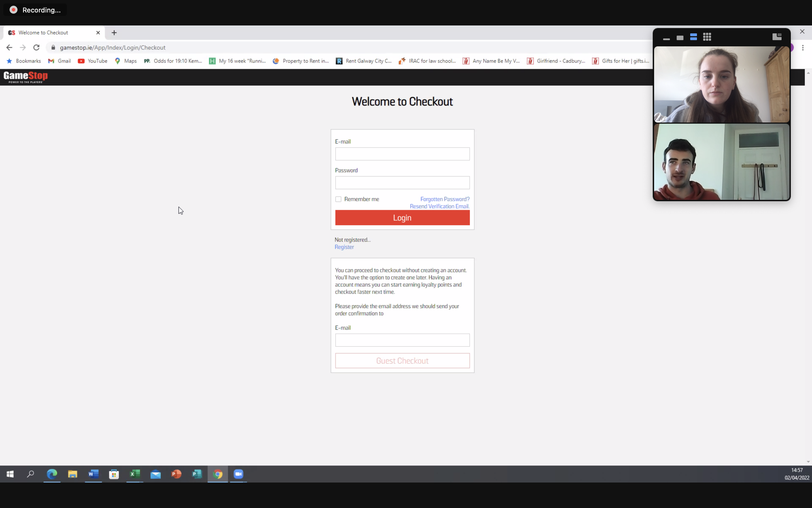Open Microsoft Store from taskbar

tap(114, 474)
